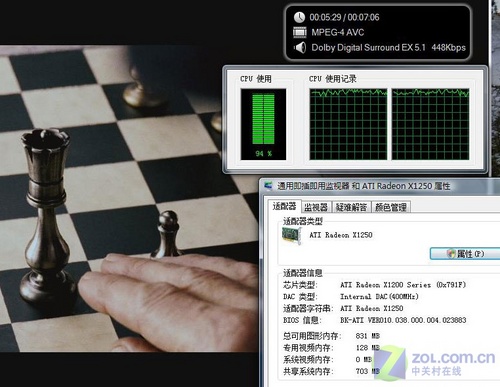Switch to the 疑难解答 tab
This screenshot has width=500, height=387.
point(351,207)
